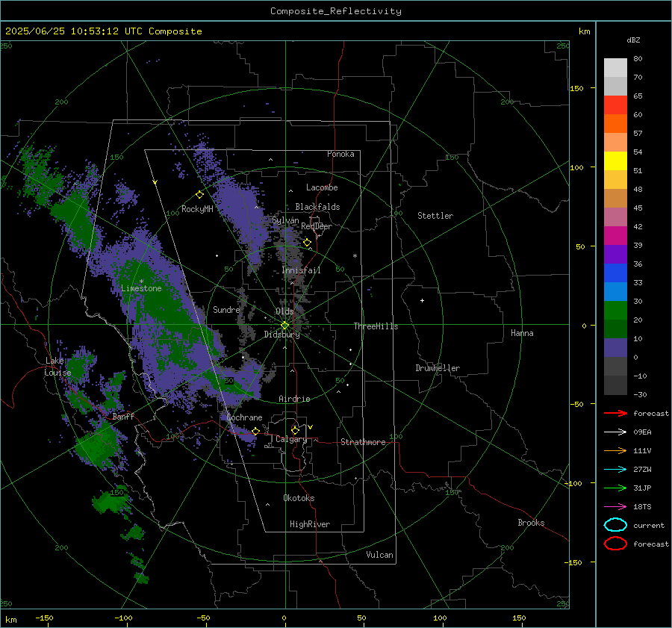Click the purple 39–36 dBZ color swatch
The width and height of the screenshot is (672, 628).
(615, 254)
